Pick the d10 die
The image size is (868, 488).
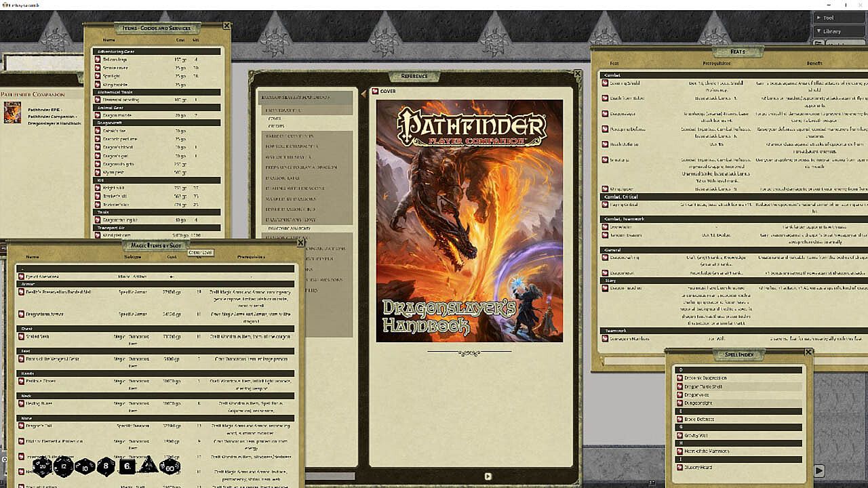85,466
